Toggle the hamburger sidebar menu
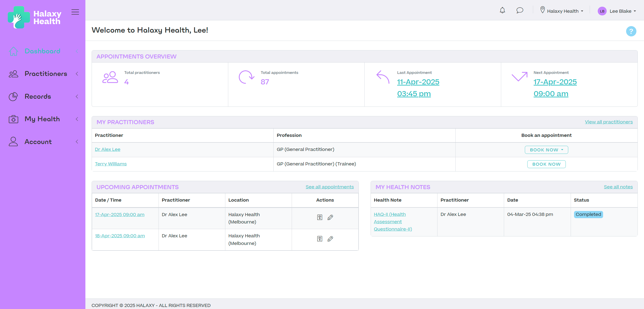644x309 pixels. 75,12
